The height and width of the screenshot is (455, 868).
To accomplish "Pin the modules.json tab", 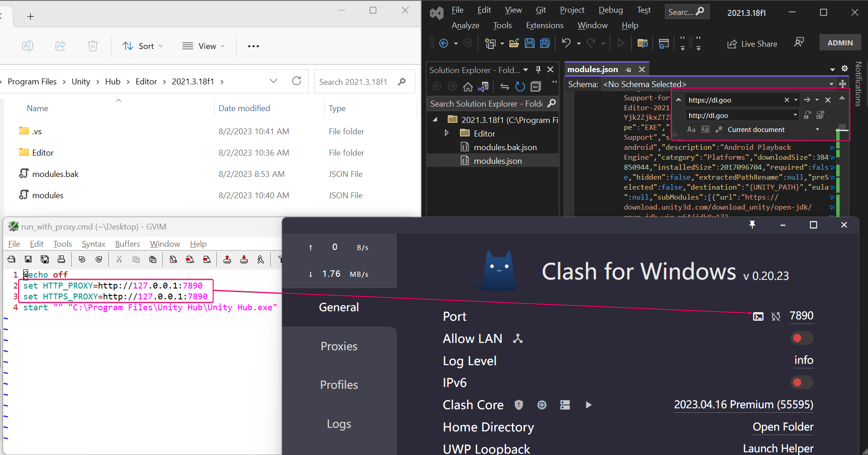I will [628, 69].
